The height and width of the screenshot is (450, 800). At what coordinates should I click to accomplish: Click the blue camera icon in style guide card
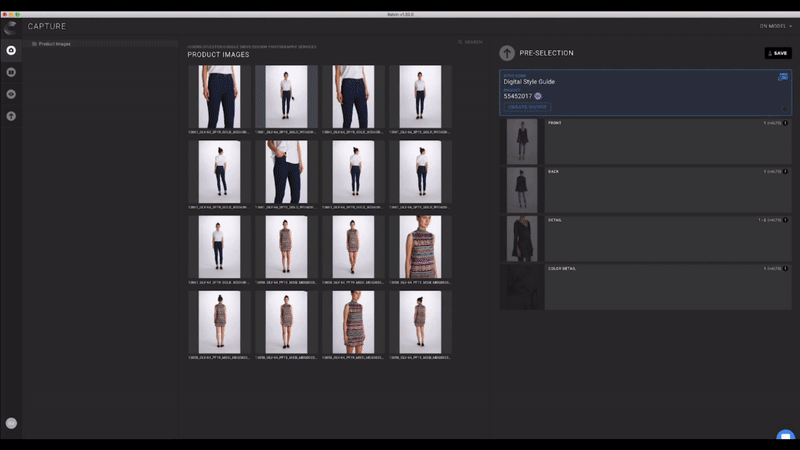point(783,77)
